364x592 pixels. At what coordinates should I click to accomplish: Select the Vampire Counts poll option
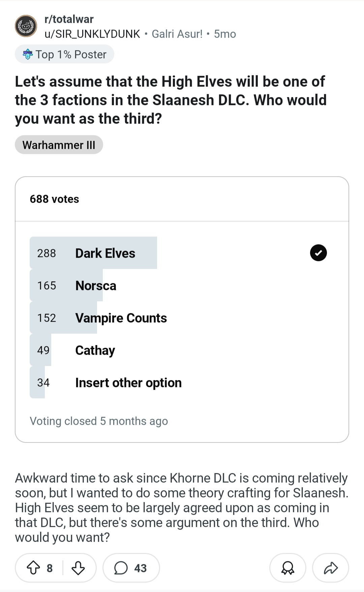182,318
